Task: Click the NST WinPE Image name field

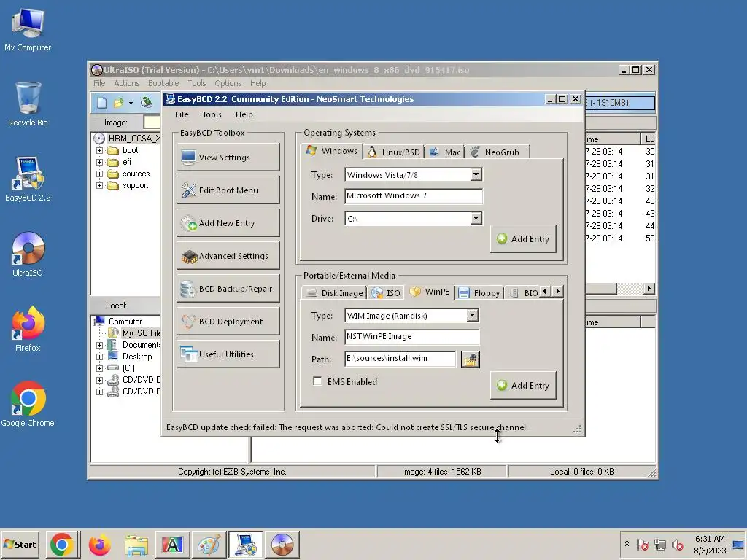Action: 411,337
